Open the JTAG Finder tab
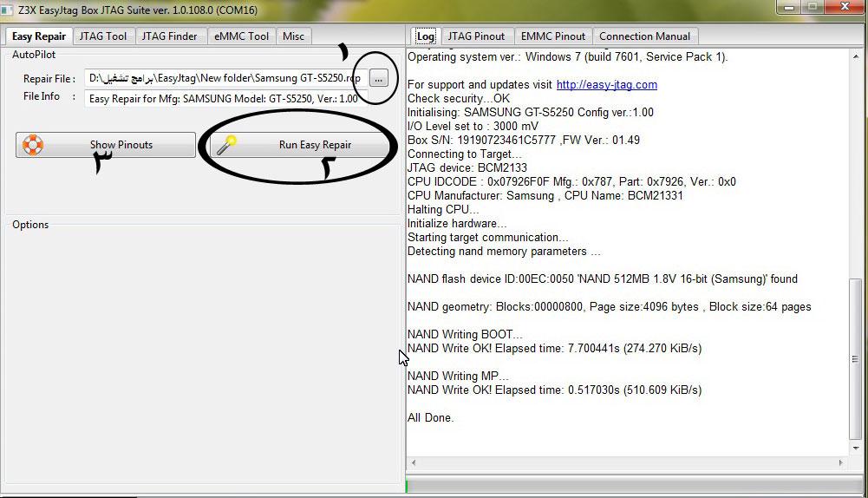868x498 pixels. click(x=169, y=36)
